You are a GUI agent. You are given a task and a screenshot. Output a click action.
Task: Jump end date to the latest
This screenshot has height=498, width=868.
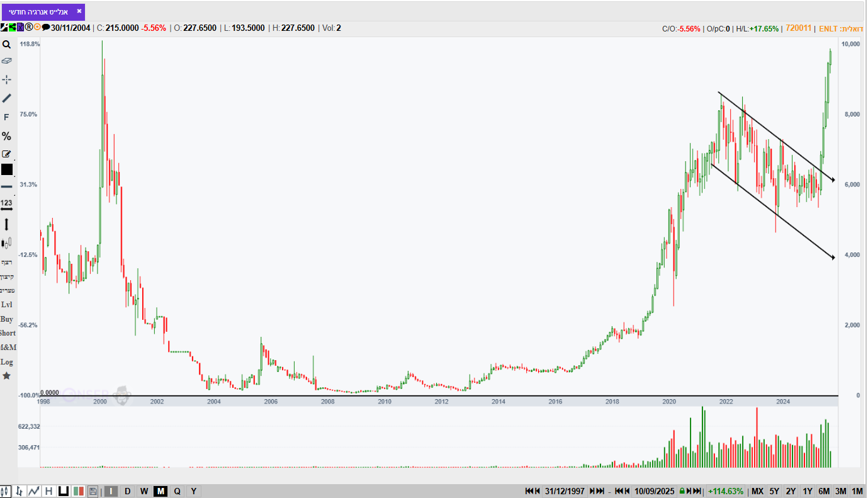click(697, 491)
